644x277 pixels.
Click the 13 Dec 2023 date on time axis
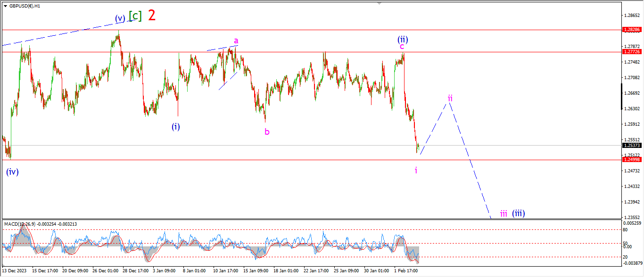15,271
